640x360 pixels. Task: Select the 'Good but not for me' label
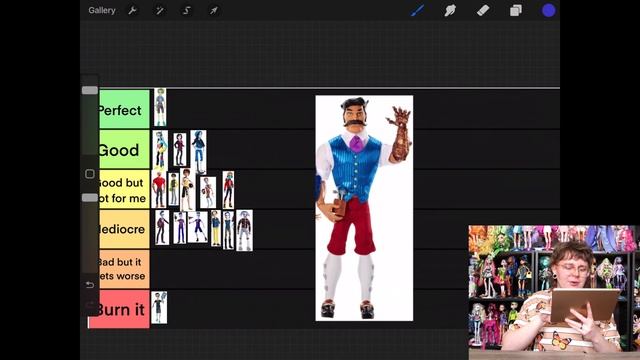(124, 189)
